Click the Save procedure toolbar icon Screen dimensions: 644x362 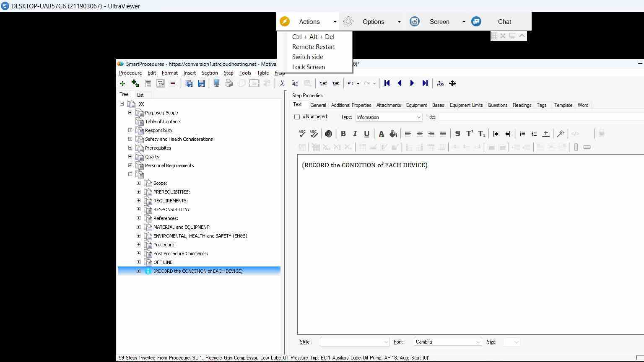(x=201, y=83)
